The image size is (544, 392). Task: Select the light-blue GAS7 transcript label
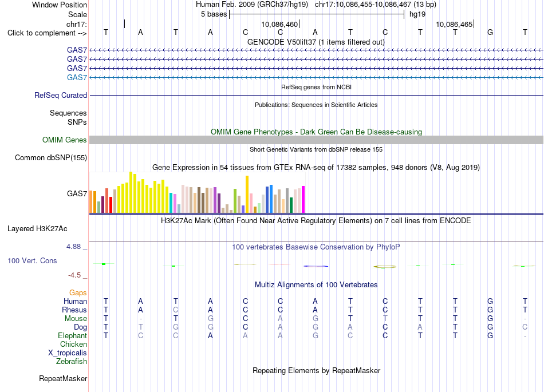click(77, 77)
